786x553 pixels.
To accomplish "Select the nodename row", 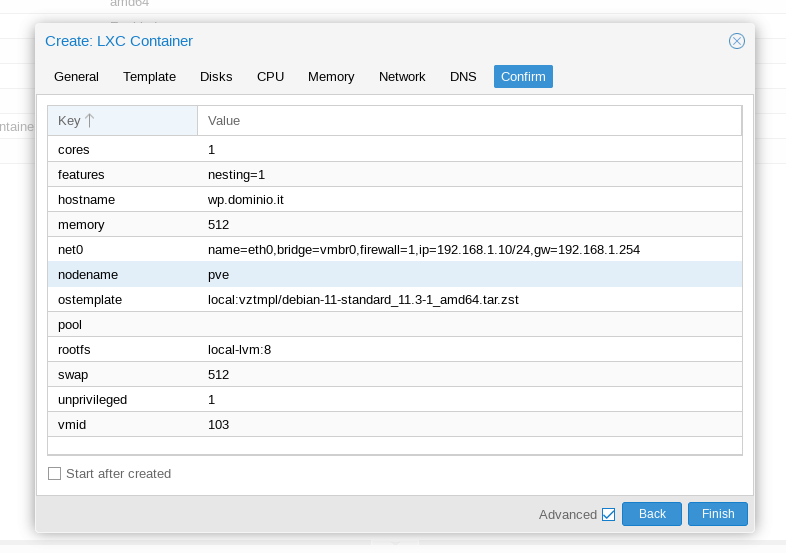I will pyautogui.click(x=395, y=275).
